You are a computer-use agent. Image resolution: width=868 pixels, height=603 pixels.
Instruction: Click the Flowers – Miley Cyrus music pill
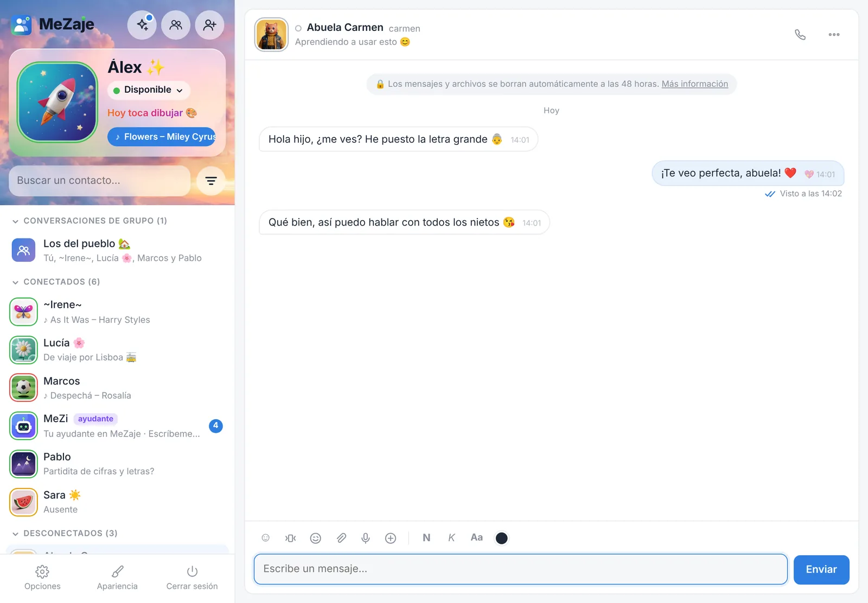[x=162, y=137]
